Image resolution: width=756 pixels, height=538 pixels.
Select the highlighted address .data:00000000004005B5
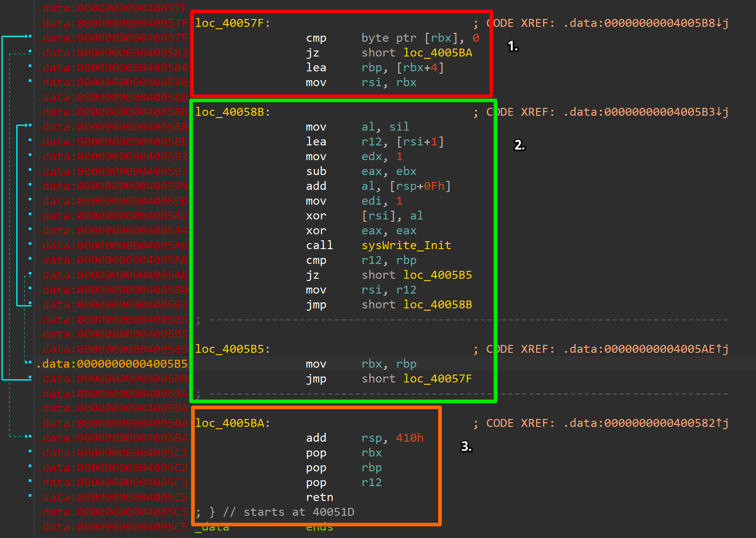click(x=112, y=364)
